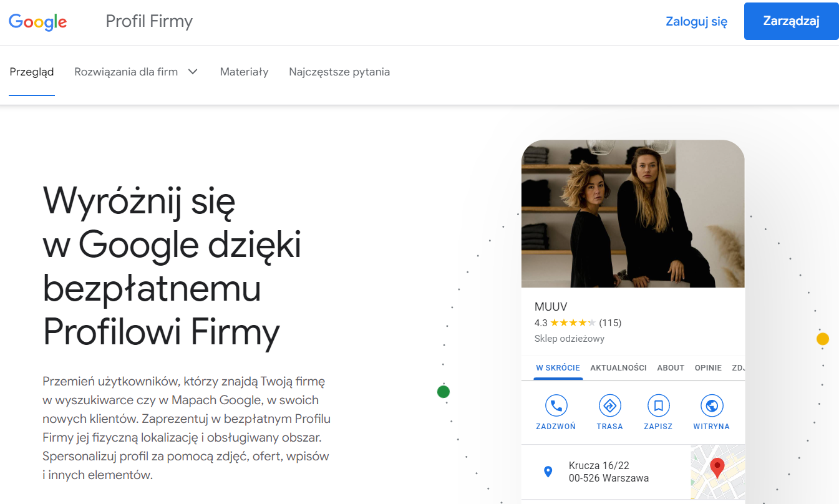Click the MUUV store photo
Screen dimensions: 839x504
(x=633, y=213)
